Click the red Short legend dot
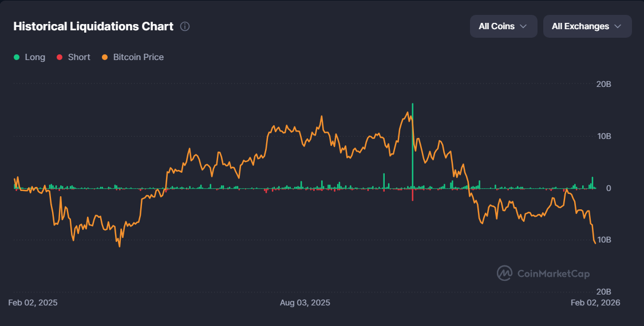Image resolution: width=644 pixels, height=326 pixels. (59, 57)
